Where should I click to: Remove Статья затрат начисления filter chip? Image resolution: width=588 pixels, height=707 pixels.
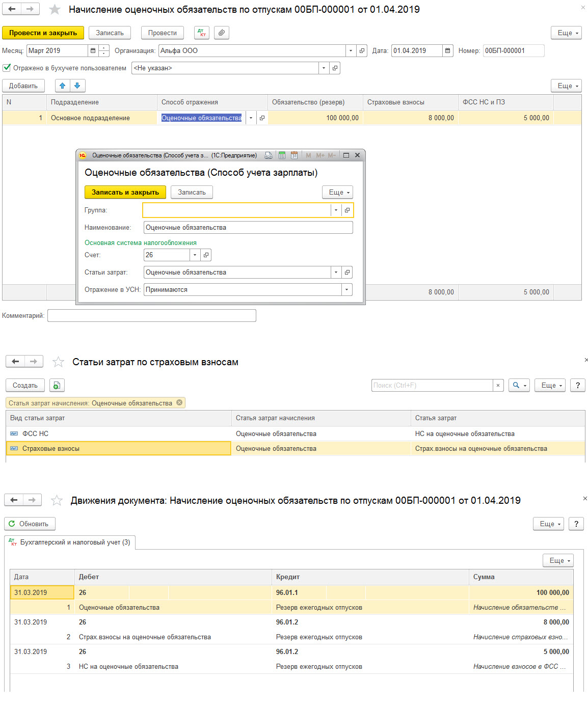(179, 402)
